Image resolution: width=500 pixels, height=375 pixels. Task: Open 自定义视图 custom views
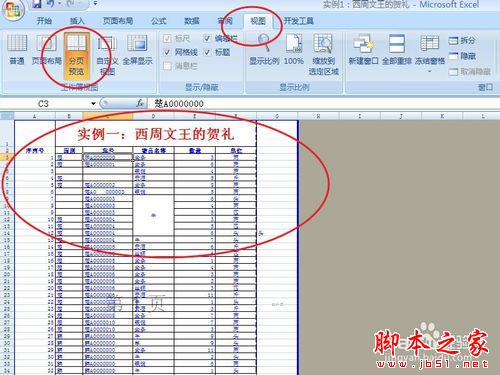click(107, 55)
